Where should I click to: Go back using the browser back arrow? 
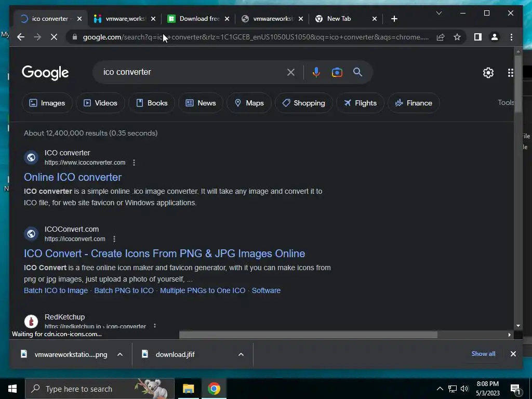pos(21,37)
